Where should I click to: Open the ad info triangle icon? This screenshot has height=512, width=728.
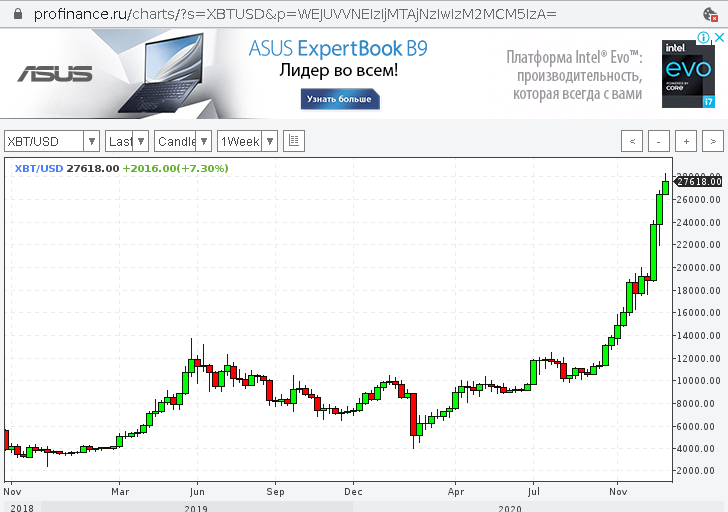coord(705,37)
